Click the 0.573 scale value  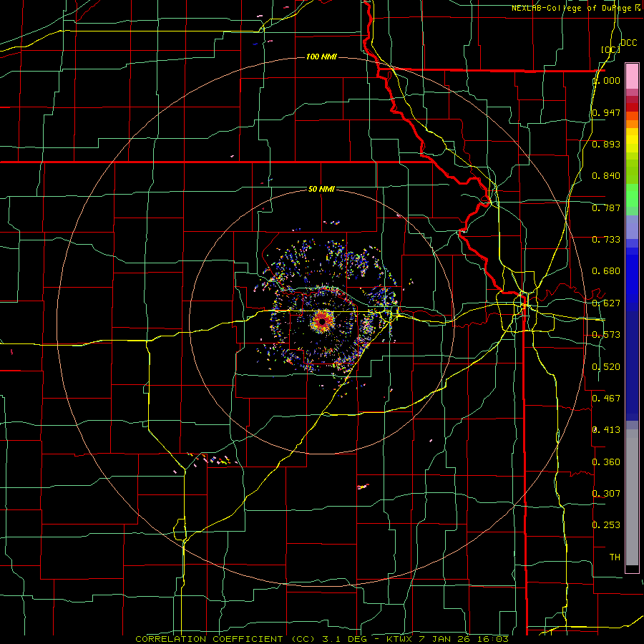pyautogui.click(x=606, y=335)
